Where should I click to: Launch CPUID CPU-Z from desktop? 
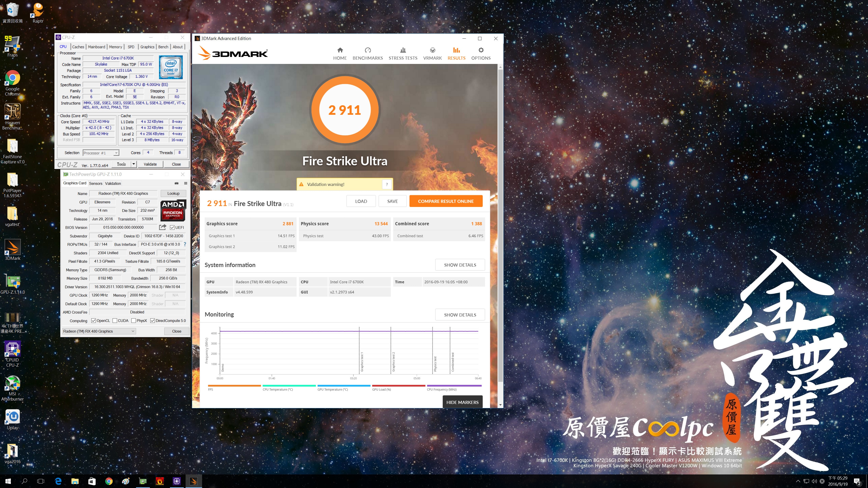[x=12, y=354]
